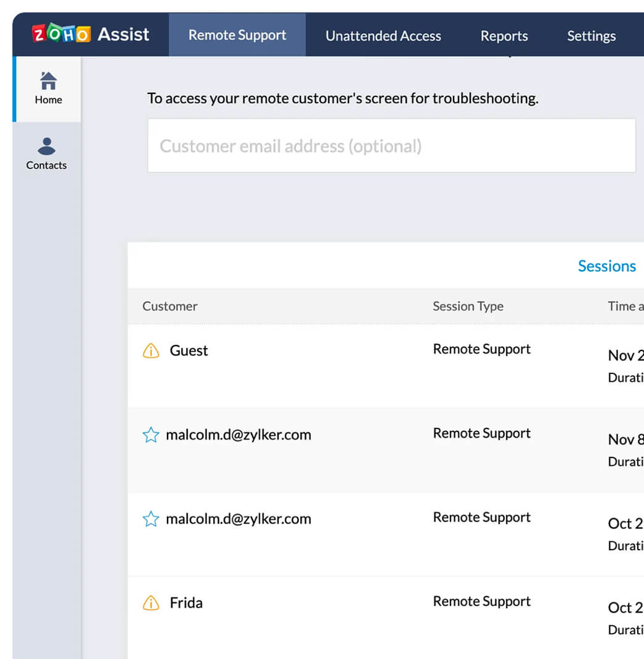Switch to the Remote Support tab
The width and height of the screenshot is (644, 659).
coord(237,35)
